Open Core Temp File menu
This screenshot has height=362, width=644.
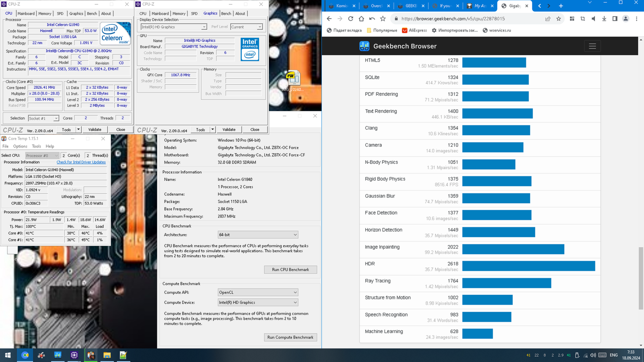point(5,146)
